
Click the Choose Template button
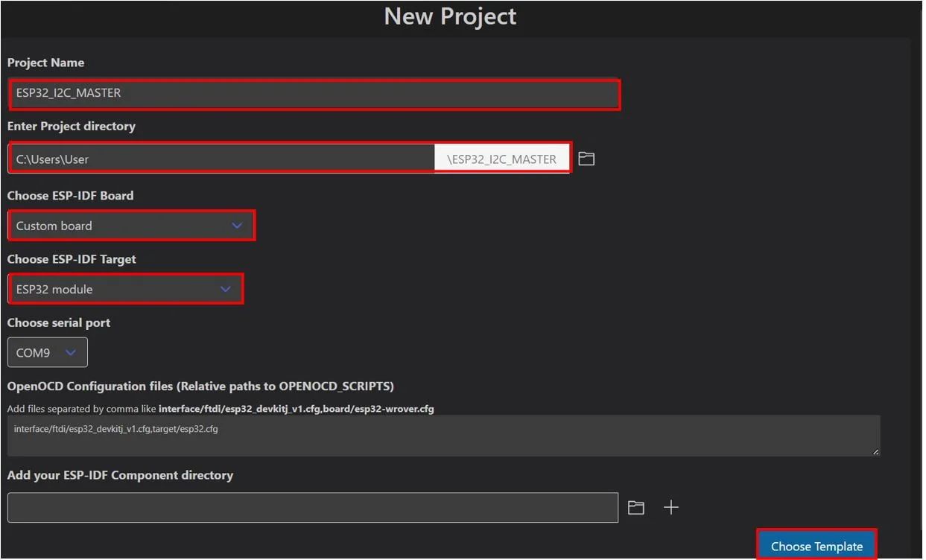(816, 546)
